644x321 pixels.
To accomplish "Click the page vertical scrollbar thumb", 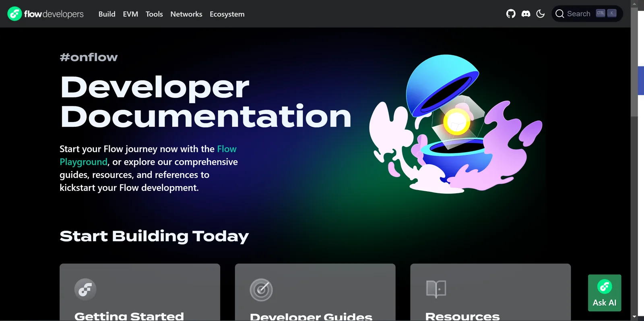I will pos(634,62).
